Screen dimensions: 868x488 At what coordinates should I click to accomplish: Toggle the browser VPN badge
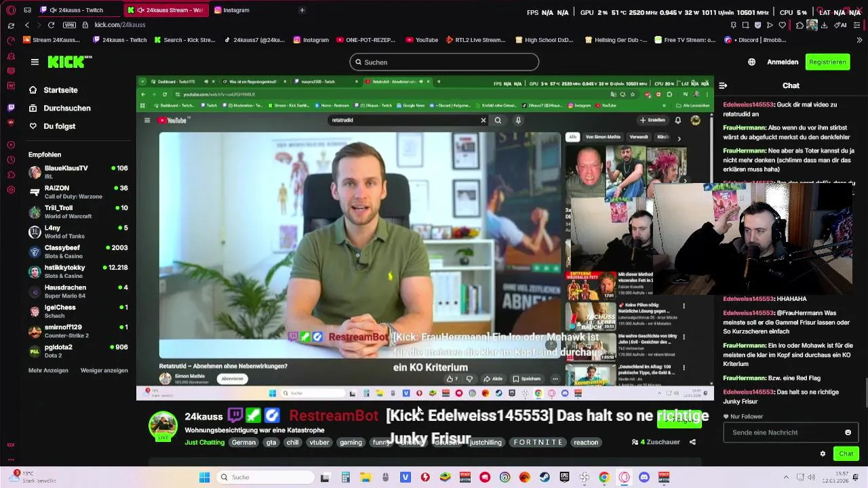[69, 25]
